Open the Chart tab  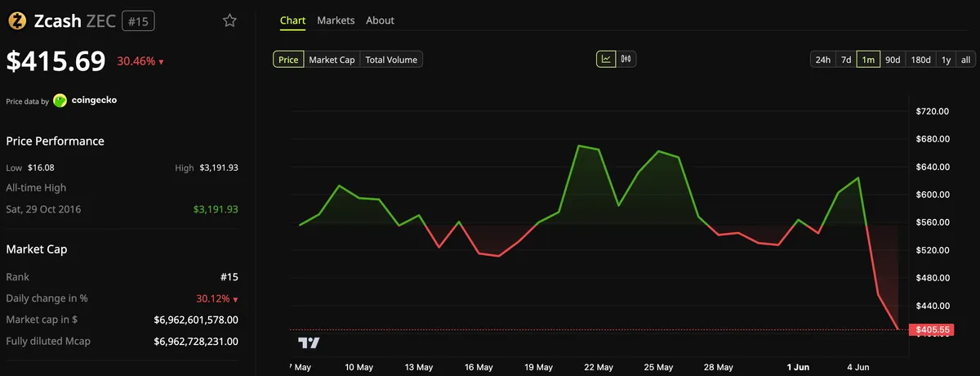[x=292, y=20]
